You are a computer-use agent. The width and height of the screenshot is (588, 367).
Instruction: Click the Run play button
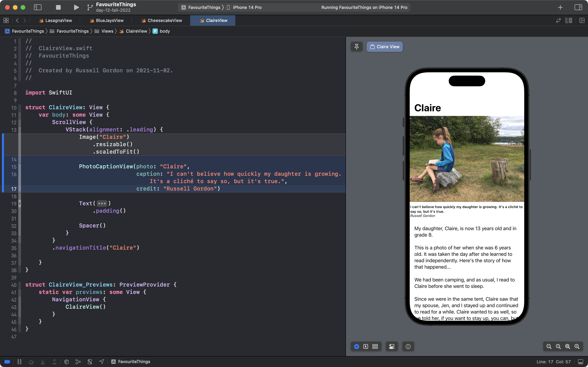click(76, 7)
